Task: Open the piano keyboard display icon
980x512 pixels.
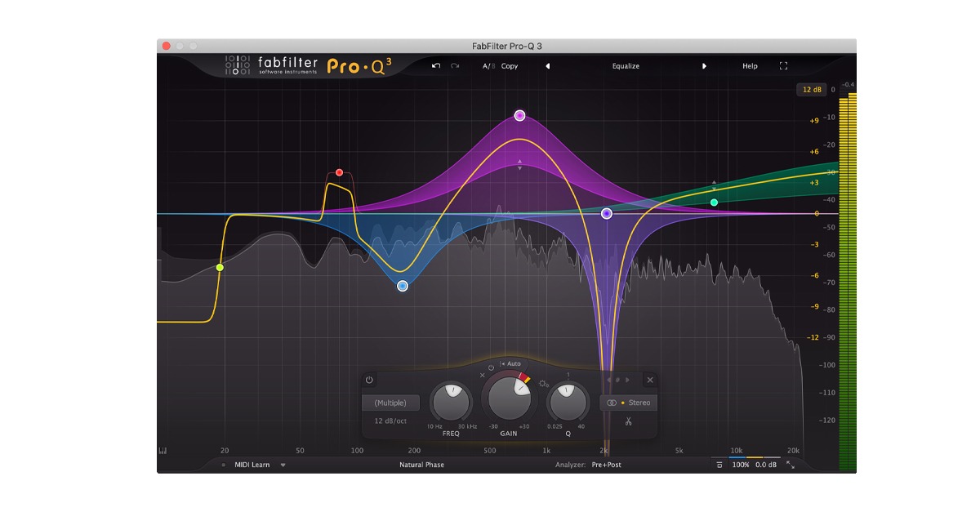Action: tap(163, 450)
